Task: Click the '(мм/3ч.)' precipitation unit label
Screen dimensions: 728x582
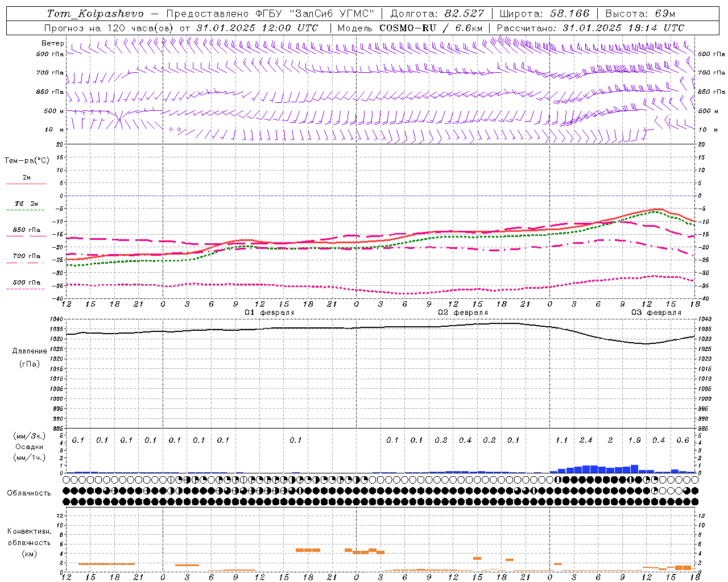Action: coord(29,436)
